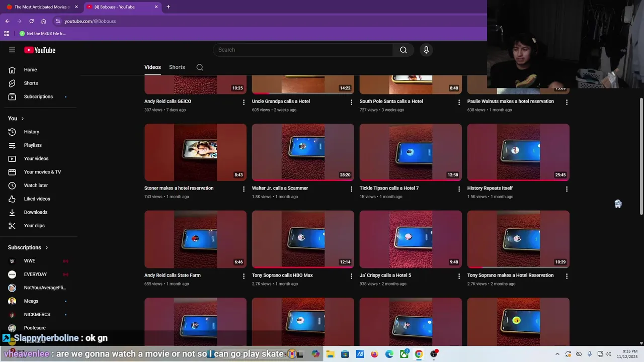Play Tony Soprano makes a Hotel Reservation thumbnail

pyautogui.click(x=518, y=239)
